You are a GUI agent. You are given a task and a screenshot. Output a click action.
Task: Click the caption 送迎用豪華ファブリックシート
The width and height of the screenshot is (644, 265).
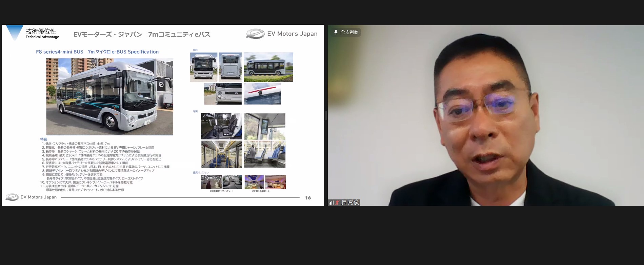(x=221, y=191)
